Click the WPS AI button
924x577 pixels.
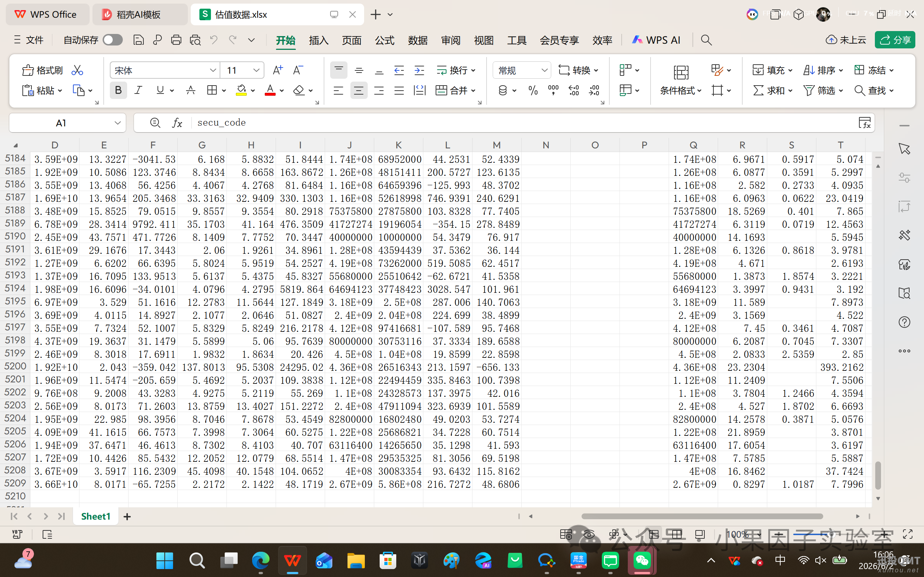click(x=656, y=40)
